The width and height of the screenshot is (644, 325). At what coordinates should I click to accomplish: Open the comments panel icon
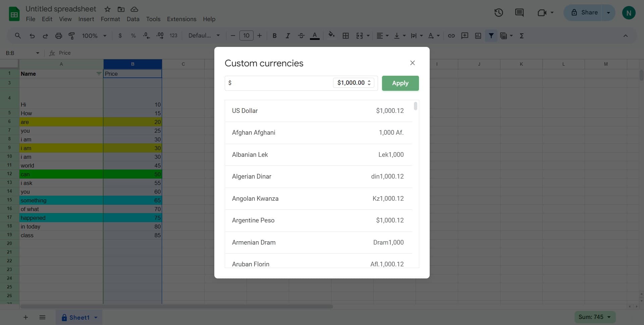[x=519, y=13]
